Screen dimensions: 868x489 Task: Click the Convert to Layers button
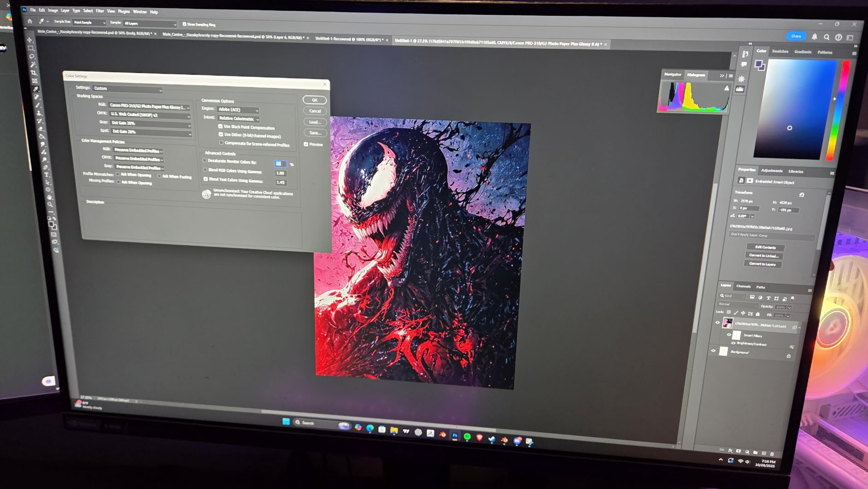pos(763,264)
